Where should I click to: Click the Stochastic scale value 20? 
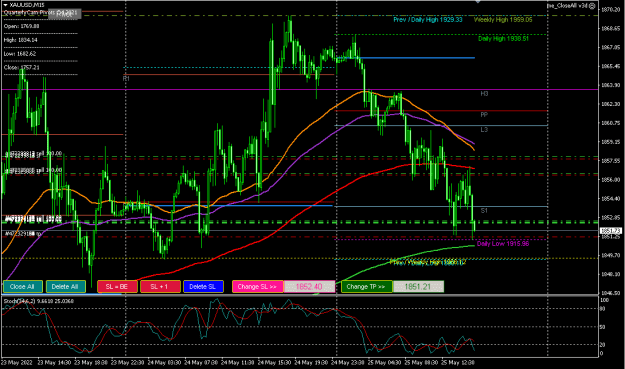point(603,345)
